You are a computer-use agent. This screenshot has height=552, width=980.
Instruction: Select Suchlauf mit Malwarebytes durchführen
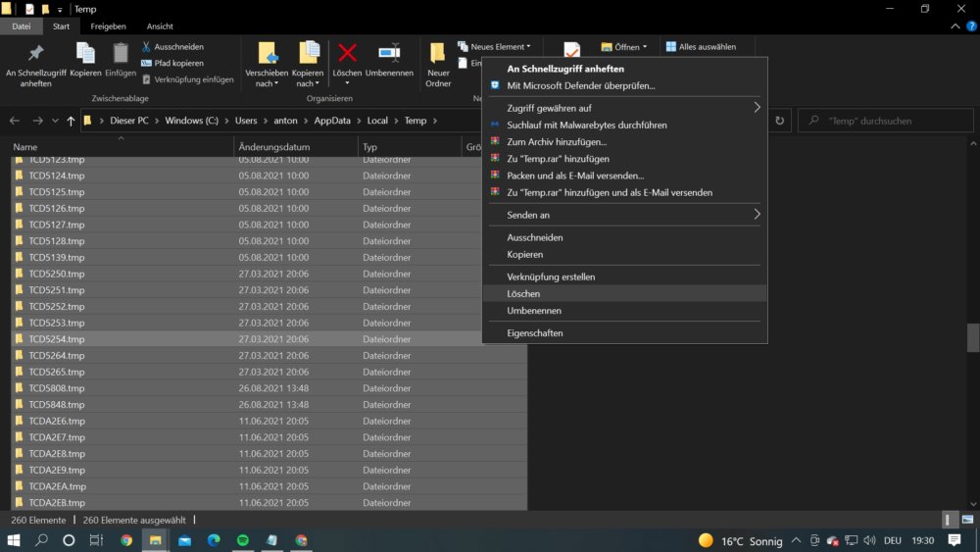pyautogui.click(x=624, y=125)
